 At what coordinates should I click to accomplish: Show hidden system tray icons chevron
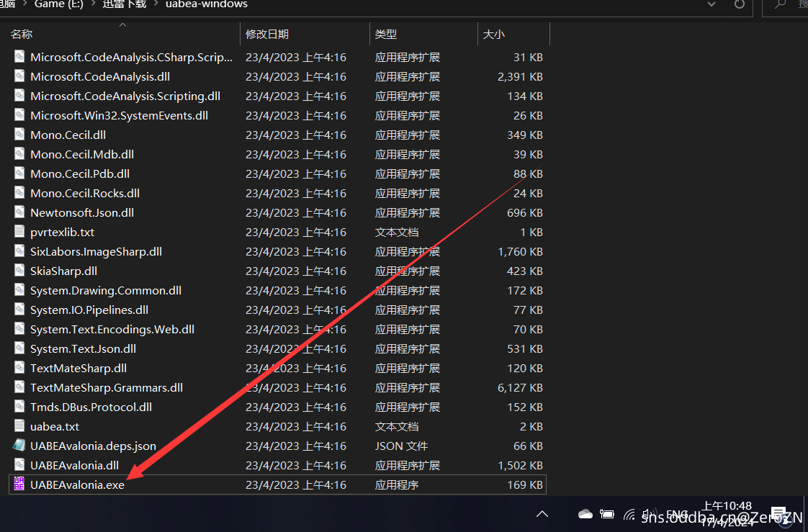point(542,514)
